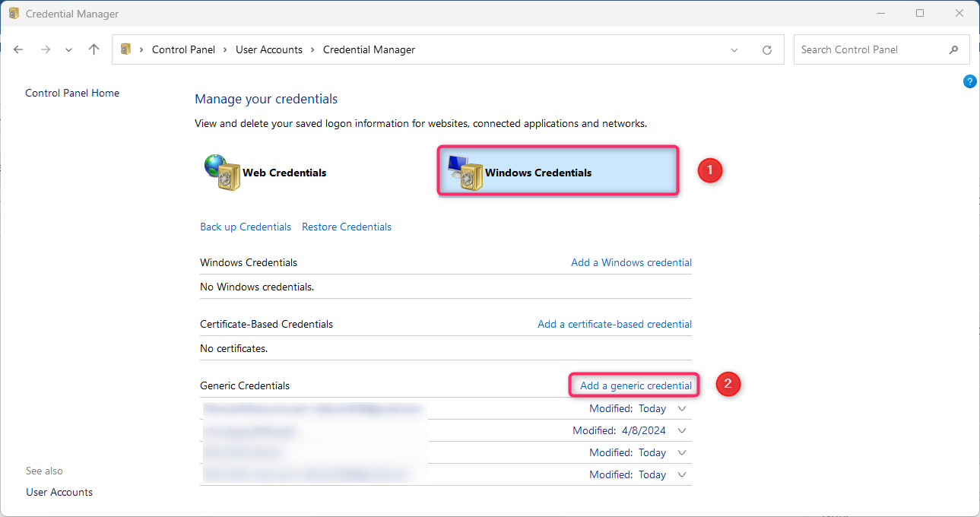Click the back navigation arrow

pos(18,49)
